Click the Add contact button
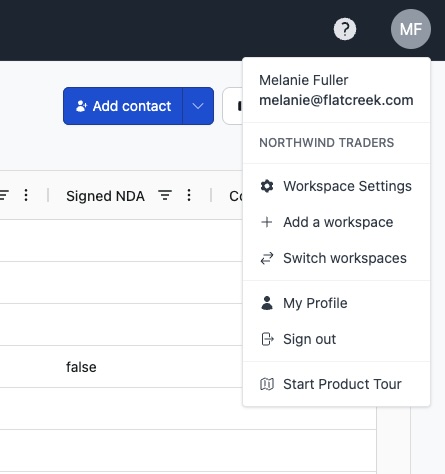The height and width of the screenshot is (474, 445). point(123,106)
